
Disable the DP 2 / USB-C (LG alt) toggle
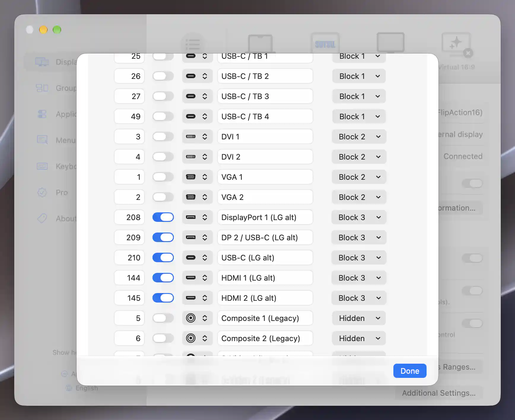click(163, 238)
